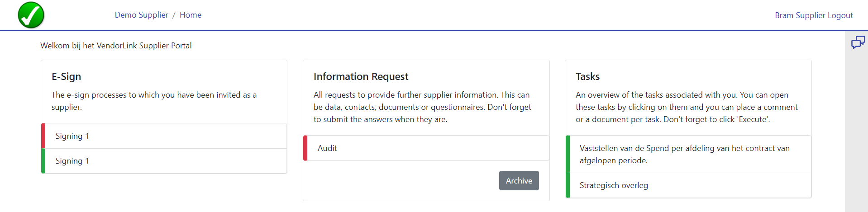Click green status bar on Vaststellen task
This screenshot has height=212, width=868.
(568, 154)
